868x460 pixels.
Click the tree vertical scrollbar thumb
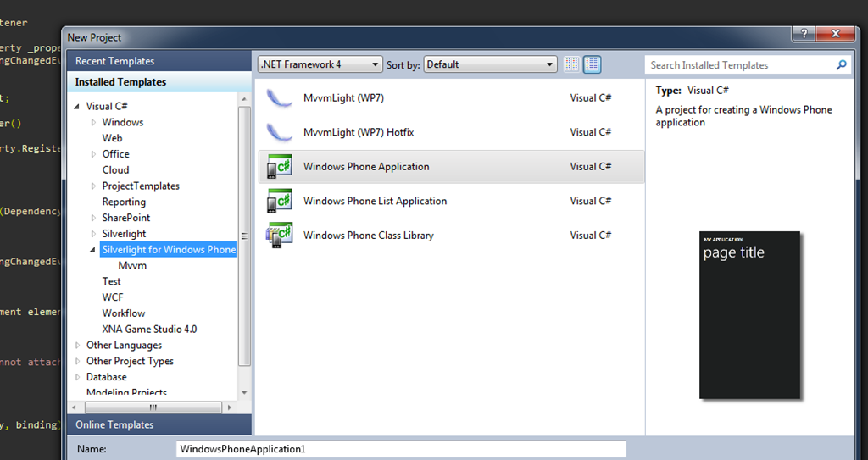point(244,236)
